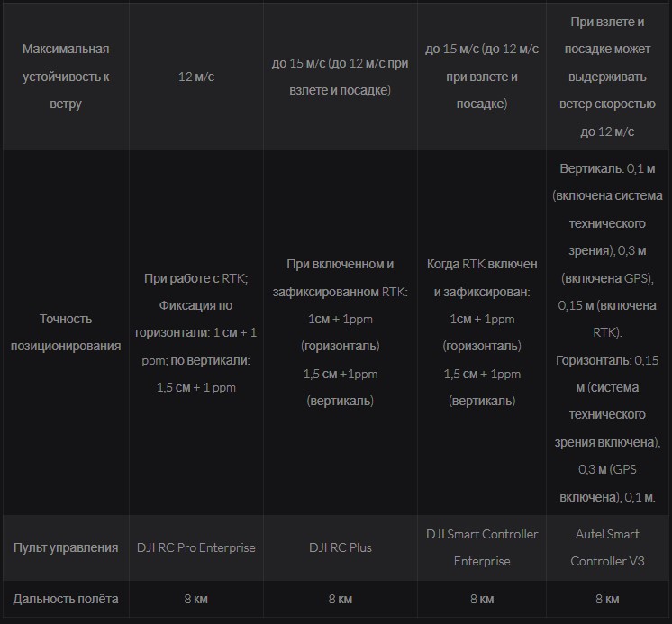672x624 pixels.
Task: Click the 'до 15 м/с (до 12 м/с при взлете и посадке)' cell
Action: 340,77
